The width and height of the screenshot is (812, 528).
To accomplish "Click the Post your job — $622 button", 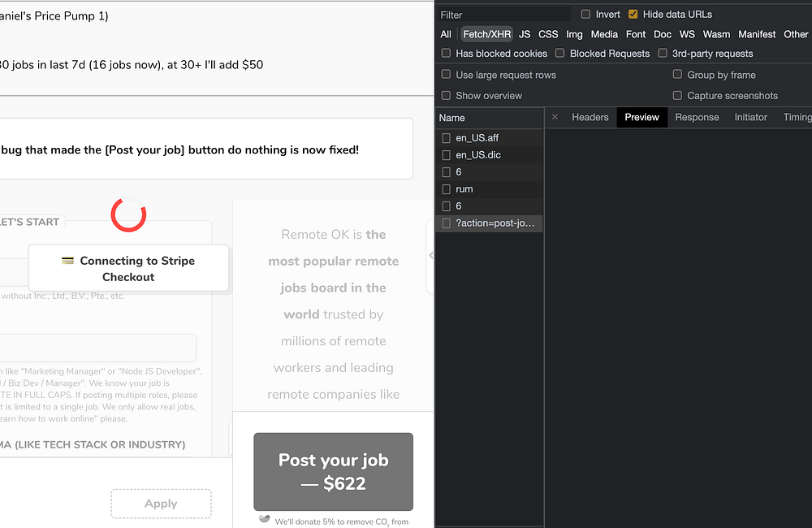I will pos(334,471).
